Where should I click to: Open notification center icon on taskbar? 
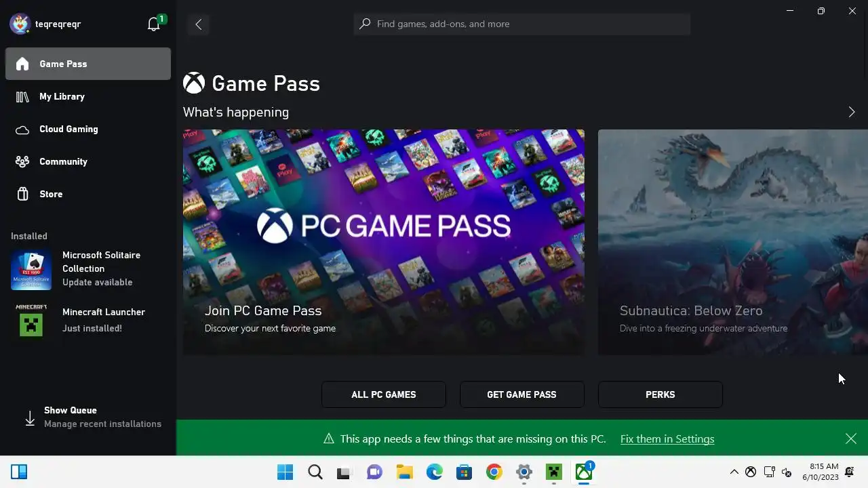tap(850, 472)
